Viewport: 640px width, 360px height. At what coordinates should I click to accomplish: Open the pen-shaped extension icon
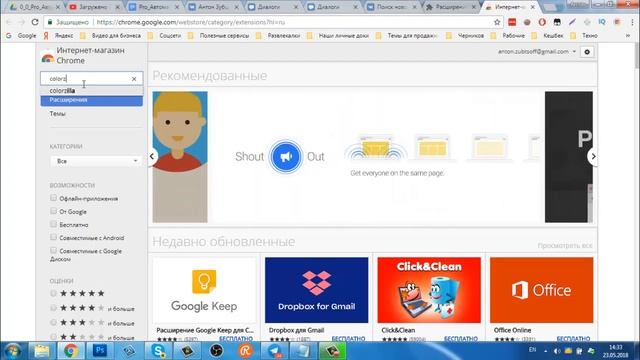[x=572, y=22]
